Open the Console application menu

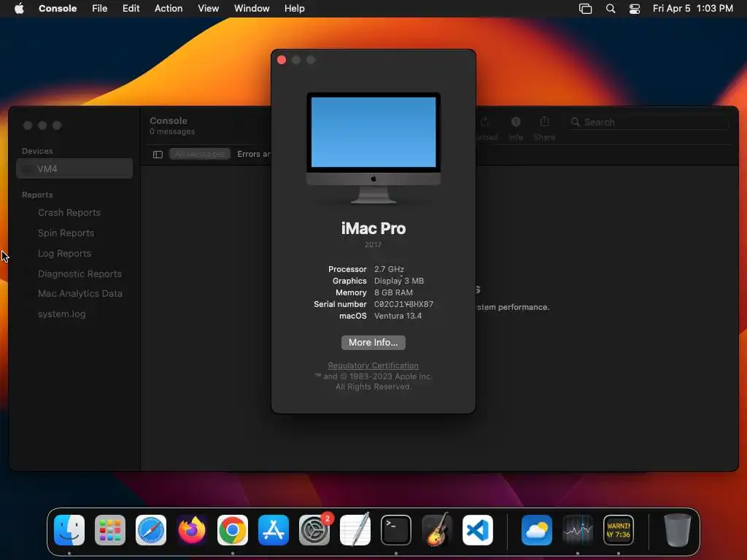pos(58,9)
